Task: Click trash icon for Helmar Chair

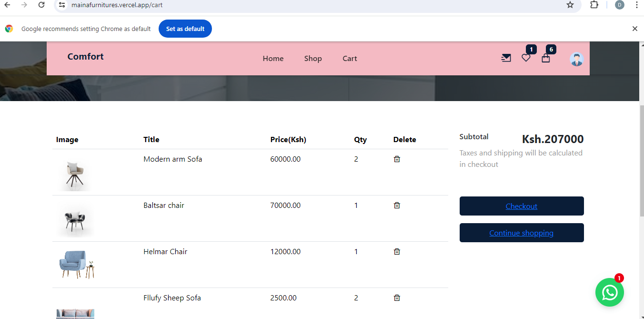Action: tap(397, 252)
